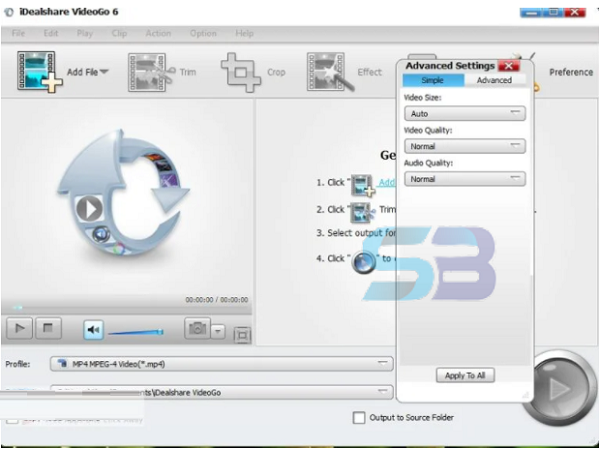Stop playback with the Stop button
This screenshot has width=600, height=449.
pos(48,328)
